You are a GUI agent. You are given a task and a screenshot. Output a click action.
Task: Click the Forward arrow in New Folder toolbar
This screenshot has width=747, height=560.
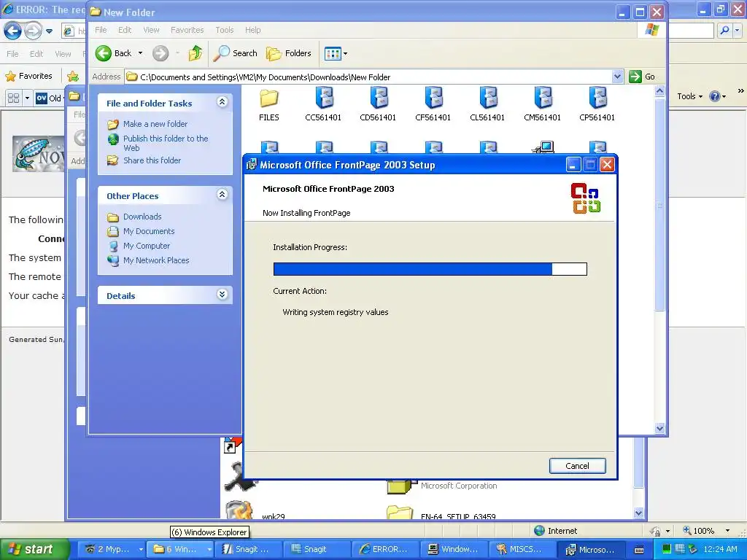pos(160,53)
